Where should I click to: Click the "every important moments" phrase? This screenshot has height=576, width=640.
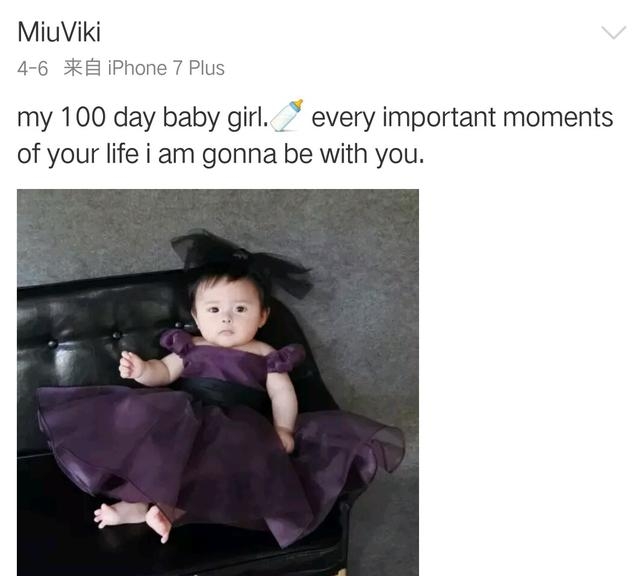[x=462, y=118]
